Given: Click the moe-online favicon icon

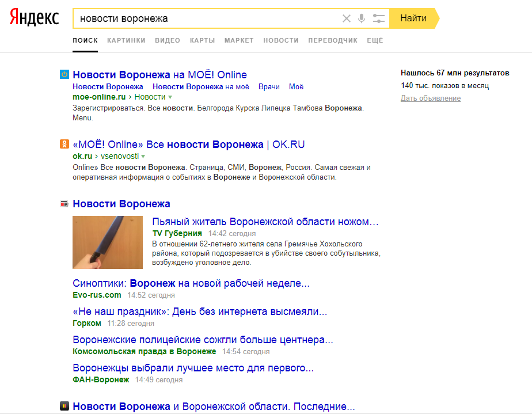Looking at the screenshot, I should pyautogui.click(x=64, y=74).
